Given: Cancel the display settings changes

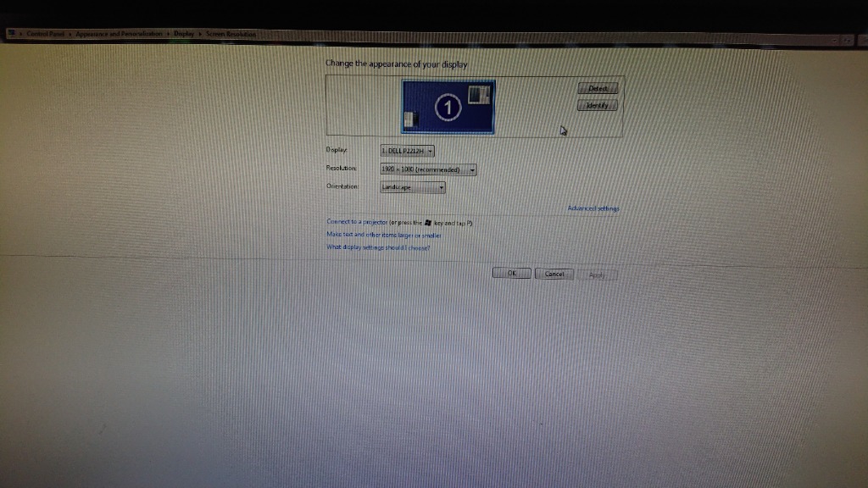Looking at the screenshot, I should coord(554,273).
